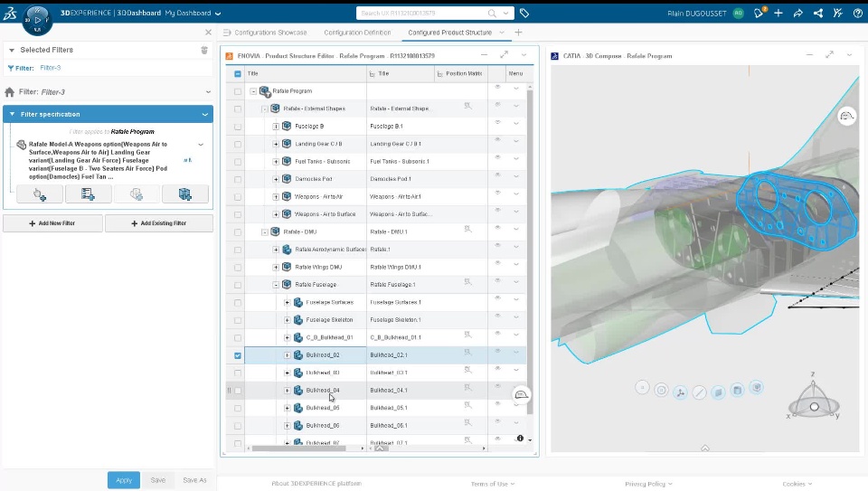This screenshot has height=491, width=868.
Task: Check the Rafale Fuselage row checkbox
Action: click(x=238, y=285)
